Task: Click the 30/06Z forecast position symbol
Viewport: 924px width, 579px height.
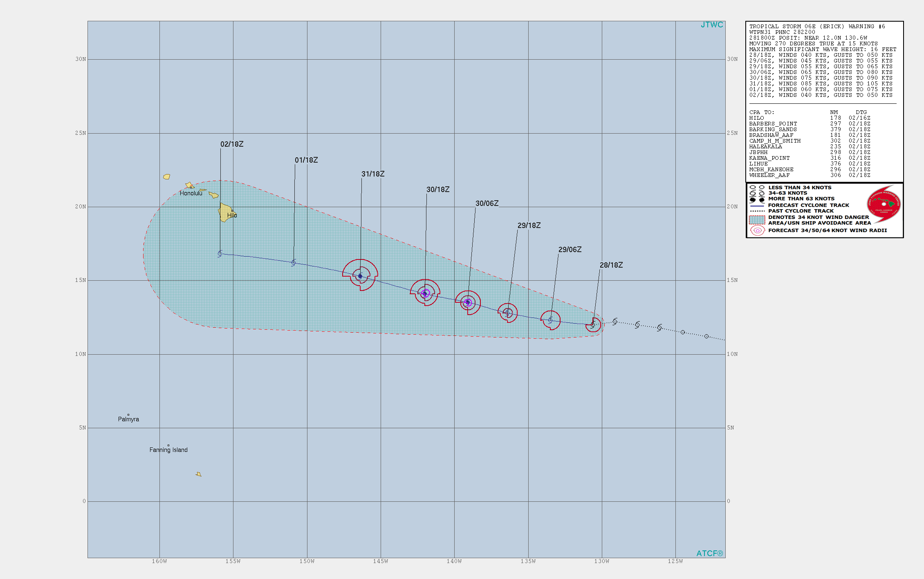Action: 468,302
